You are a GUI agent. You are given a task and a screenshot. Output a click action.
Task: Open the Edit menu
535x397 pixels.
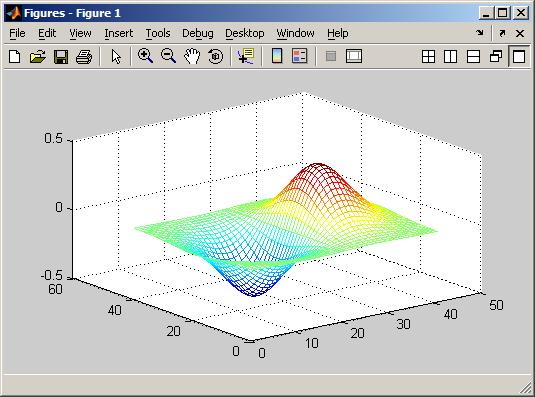[47, 33]
